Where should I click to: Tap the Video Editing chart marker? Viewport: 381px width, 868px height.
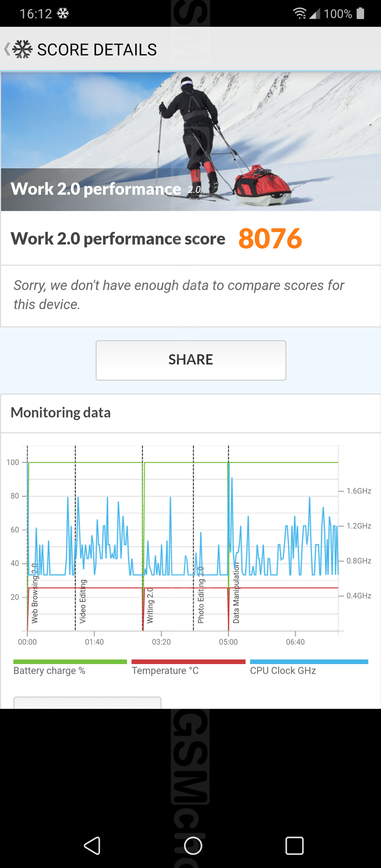(83, 601)
